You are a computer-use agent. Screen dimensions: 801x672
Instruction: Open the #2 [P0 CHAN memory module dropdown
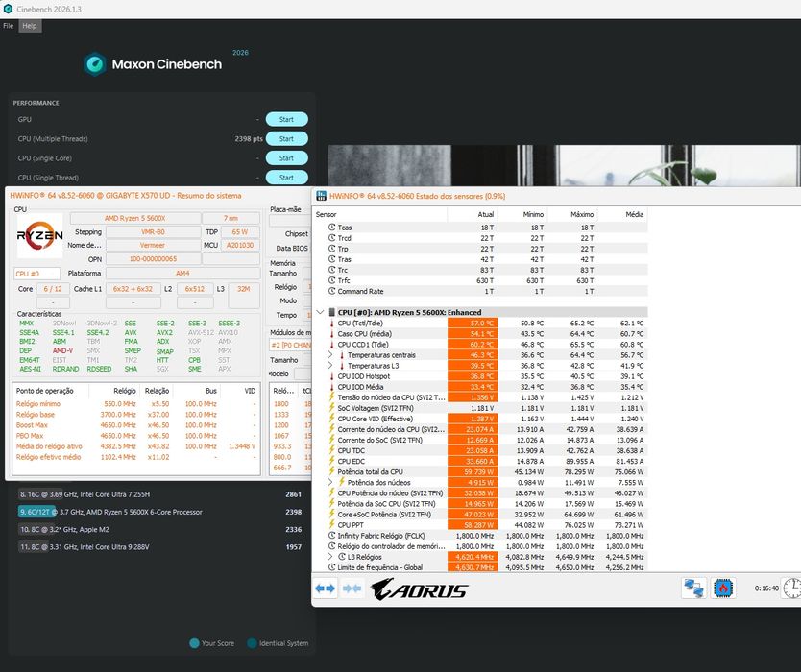pyautogui.click(x=290, y=346)
